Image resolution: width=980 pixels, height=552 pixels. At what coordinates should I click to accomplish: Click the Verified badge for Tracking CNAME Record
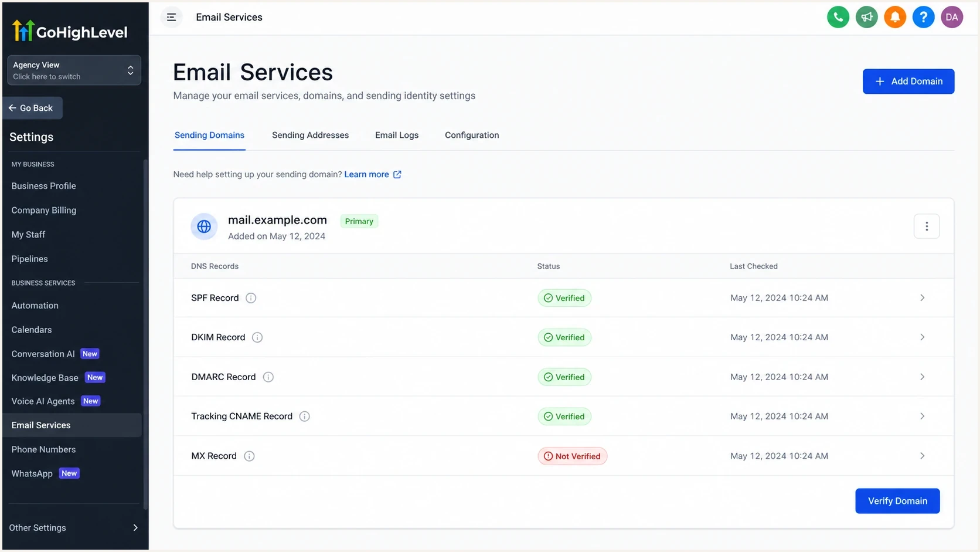pos(564,416)
